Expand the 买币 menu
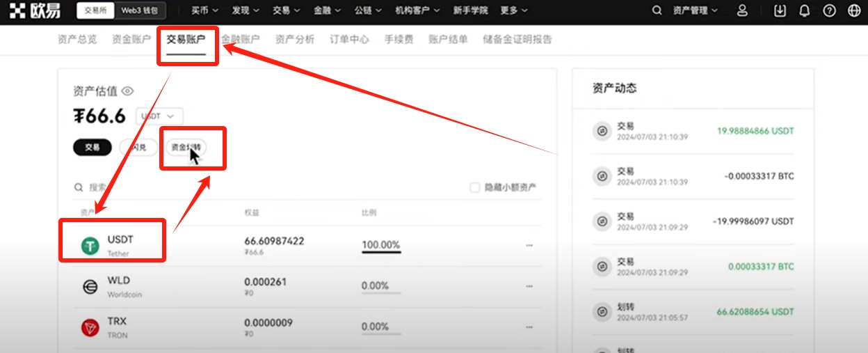The image size is (868, 353). point(204,10)
